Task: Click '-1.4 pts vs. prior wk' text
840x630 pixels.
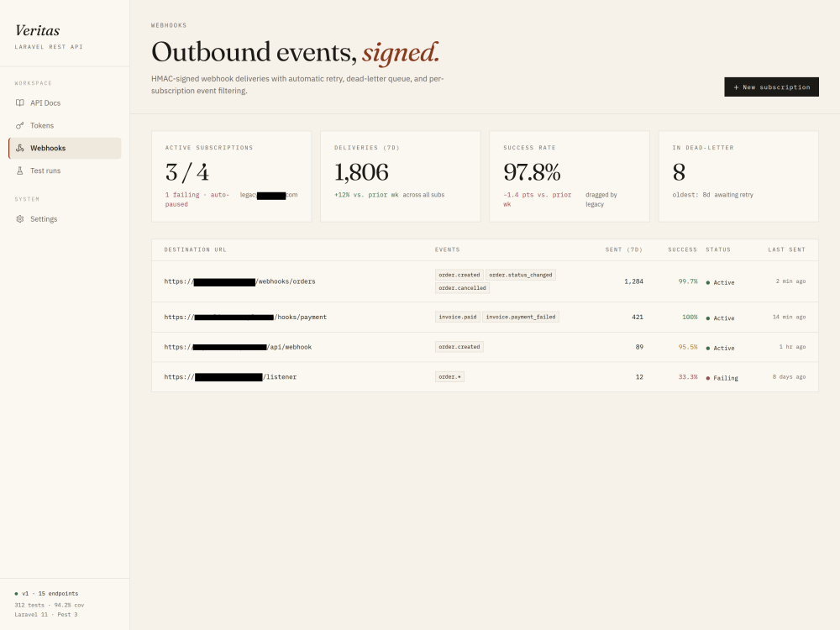Action: pos(538,199)
